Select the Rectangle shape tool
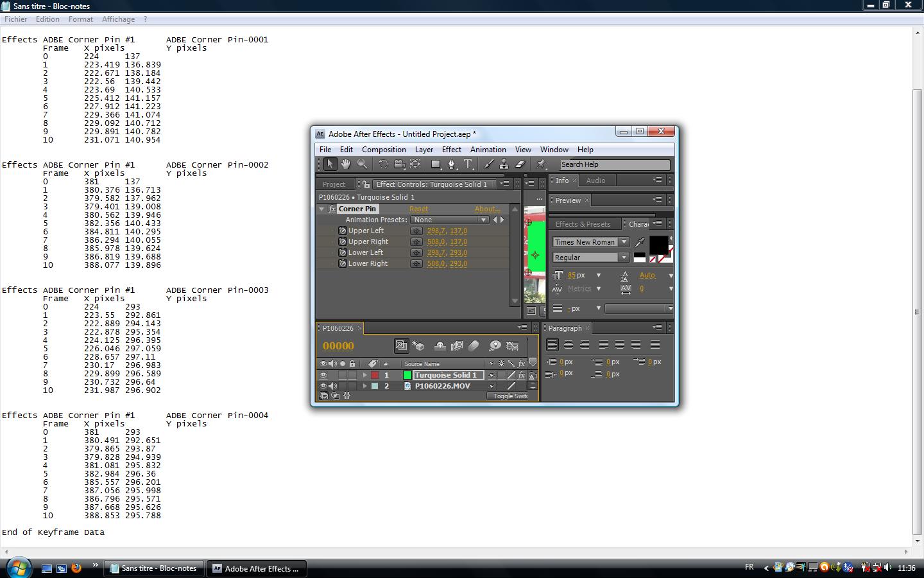924x578 pixels. click(436, 164)
